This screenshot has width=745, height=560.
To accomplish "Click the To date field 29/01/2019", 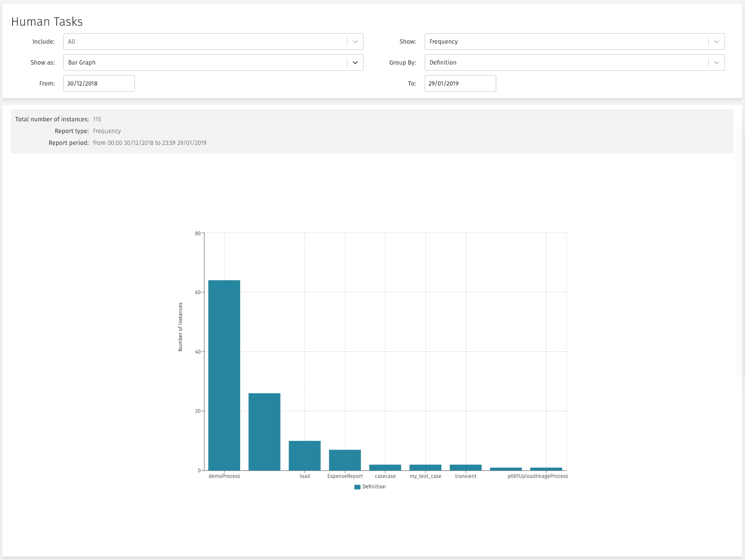I will tap(460, 83).
